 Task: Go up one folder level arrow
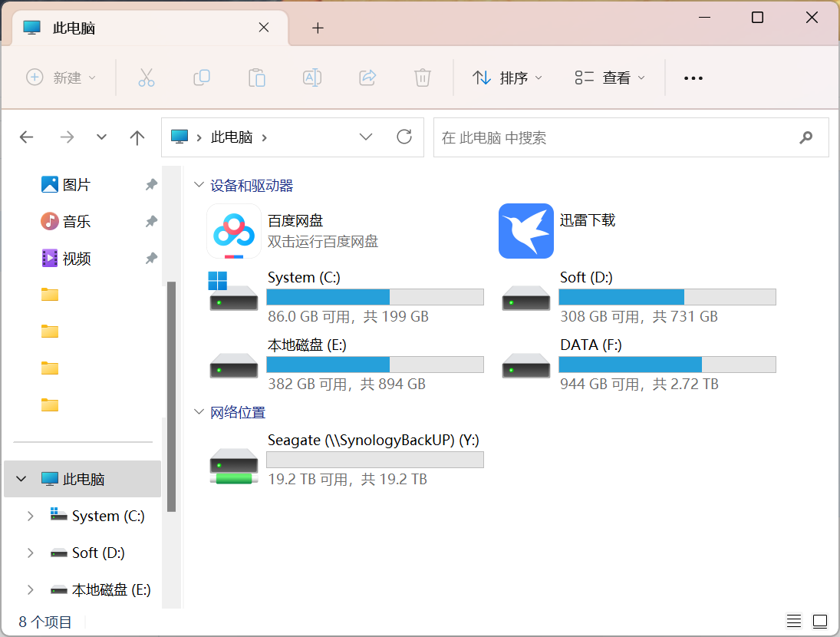[x=137, y=137]
